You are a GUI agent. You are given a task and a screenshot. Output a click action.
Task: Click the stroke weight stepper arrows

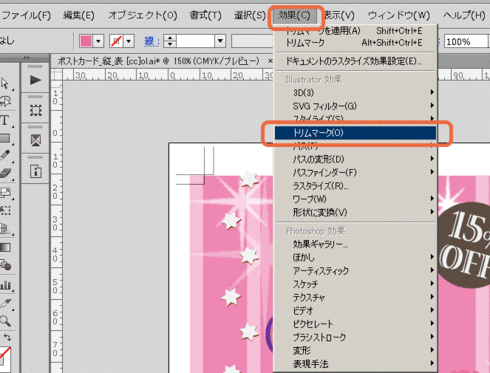pos(170,41)
